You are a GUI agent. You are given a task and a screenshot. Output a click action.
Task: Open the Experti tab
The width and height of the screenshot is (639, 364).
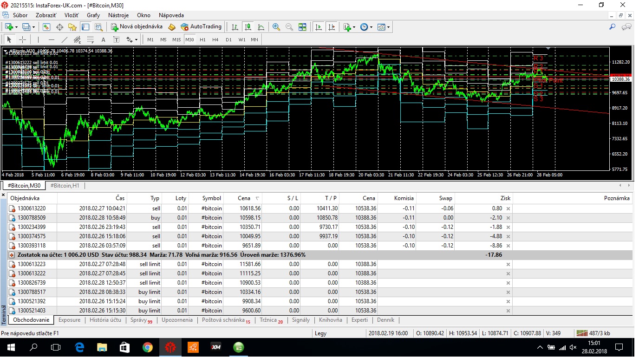pyautogui.click(x=359, y=320)
